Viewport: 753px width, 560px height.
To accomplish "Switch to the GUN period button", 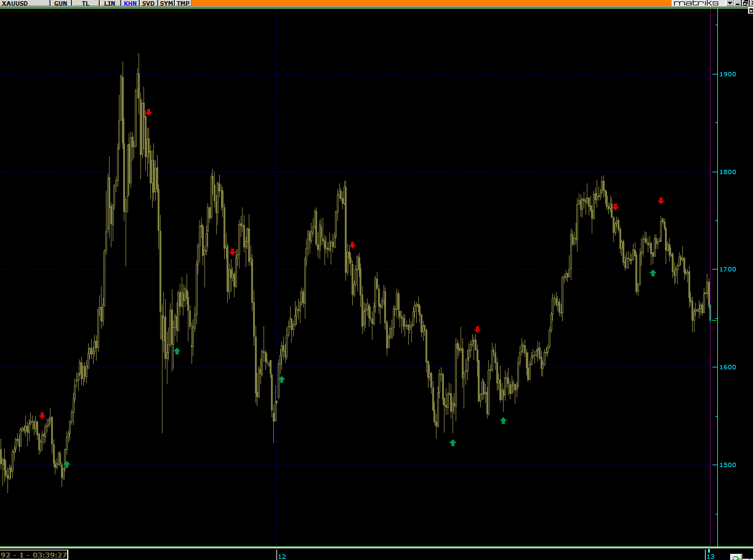I will [x=60, y=3].
